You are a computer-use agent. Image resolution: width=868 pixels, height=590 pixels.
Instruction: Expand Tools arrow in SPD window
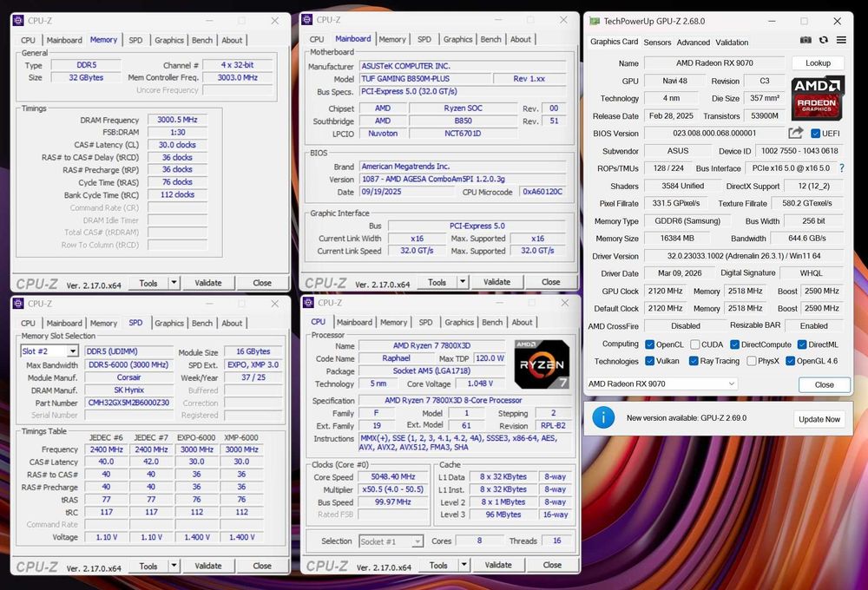click(174, 566)
